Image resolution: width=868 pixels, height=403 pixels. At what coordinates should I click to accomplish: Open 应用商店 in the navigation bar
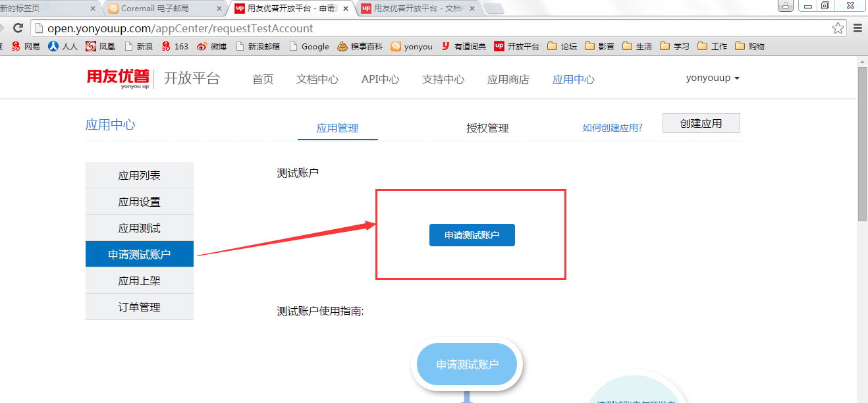[508, 80]
